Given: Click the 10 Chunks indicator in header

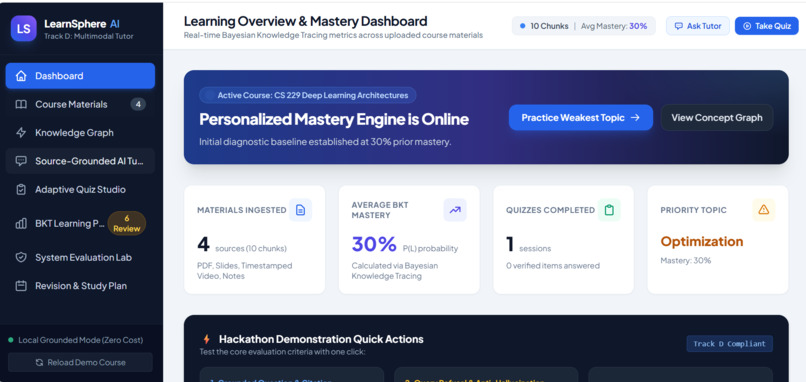Looking at the screenshot, I should (544, 26).
